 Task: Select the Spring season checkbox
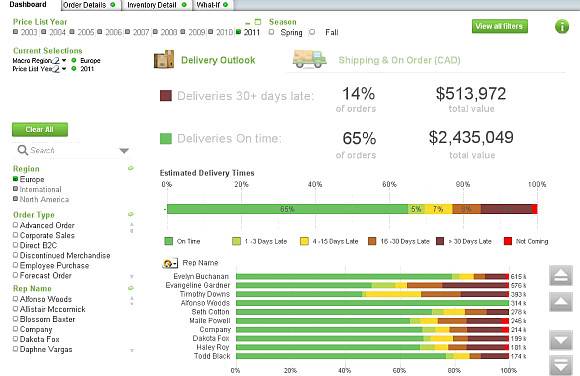272,32
